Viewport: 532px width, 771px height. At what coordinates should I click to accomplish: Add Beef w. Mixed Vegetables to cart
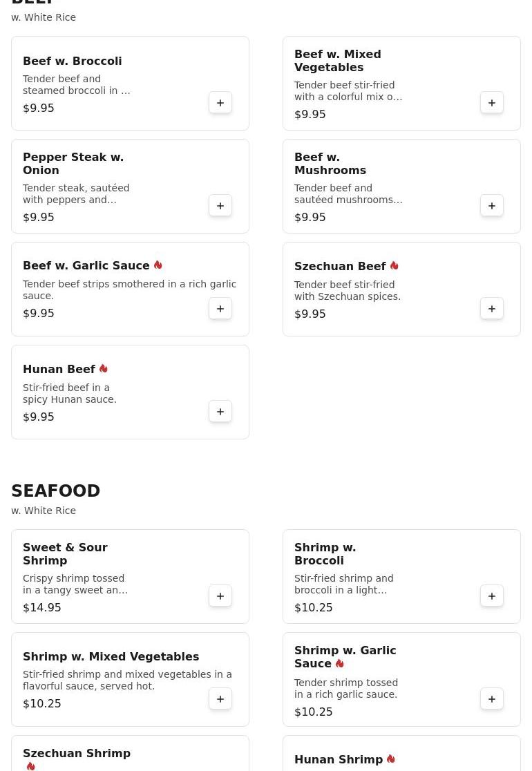click(492, 103)
